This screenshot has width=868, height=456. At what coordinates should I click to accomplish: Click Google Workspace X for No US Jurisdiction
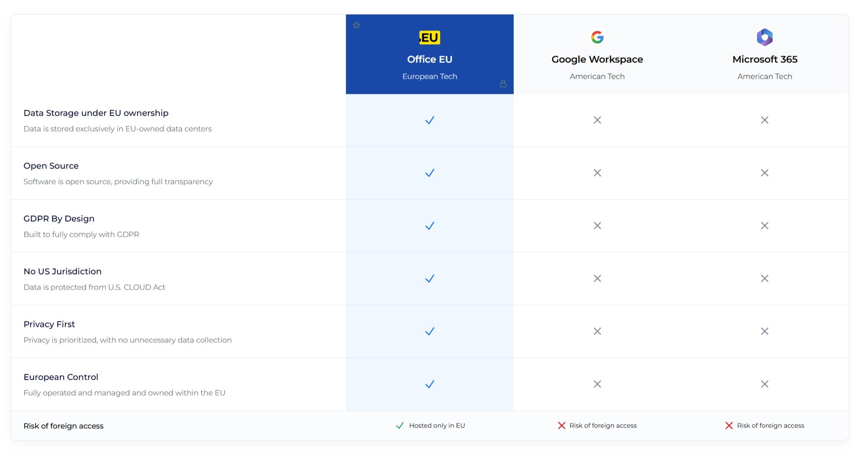[597, 279]
